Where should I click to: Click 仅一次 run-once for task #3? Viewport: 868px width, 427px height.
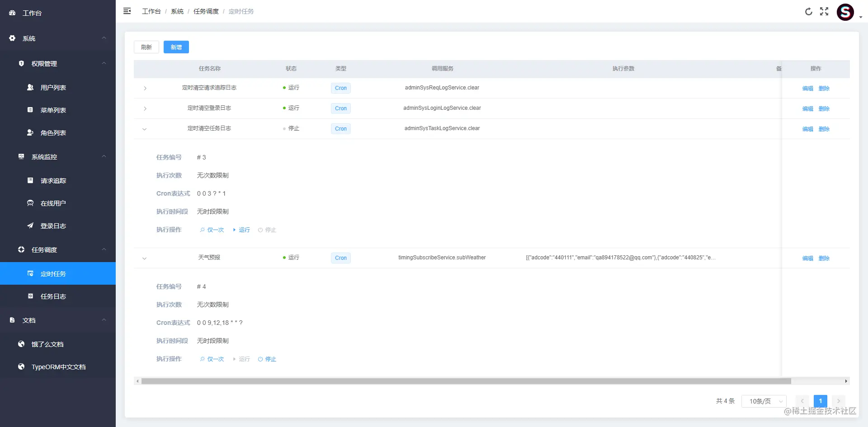[x=212, y=230]
